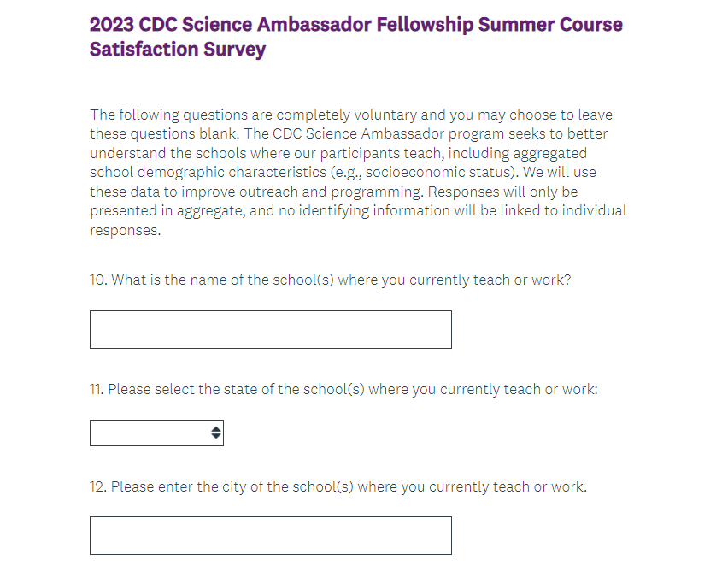Click the survey title heading's first line
728x566 pixels.
tap(355, 24)
